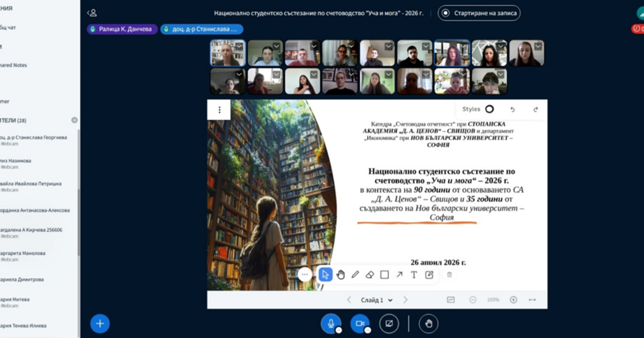Go to the next slide
This screenshot has width=644, height=338.
pos(405,300)
